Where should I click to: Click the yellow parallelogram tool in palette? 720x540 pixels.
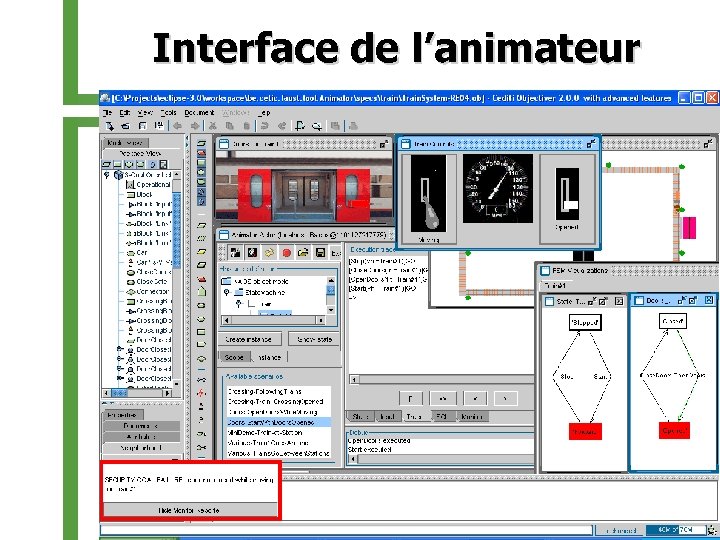[x=201, y=252]
